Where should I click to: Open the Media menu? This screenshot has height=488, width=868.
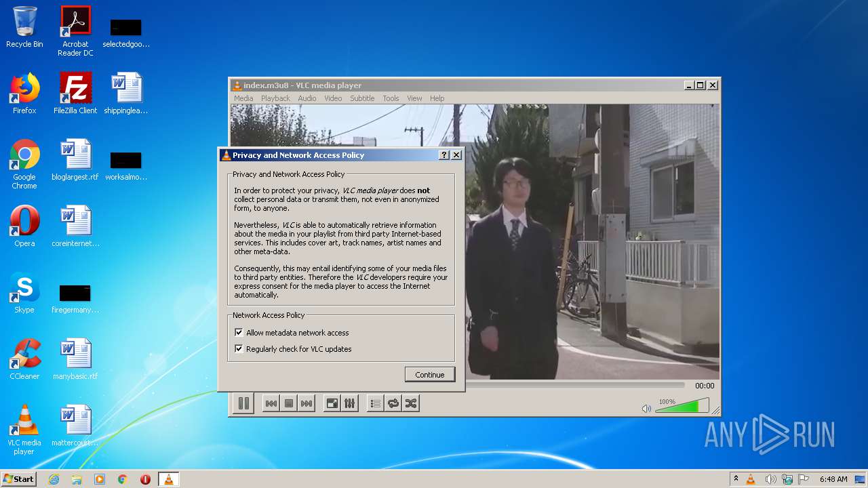243,98
